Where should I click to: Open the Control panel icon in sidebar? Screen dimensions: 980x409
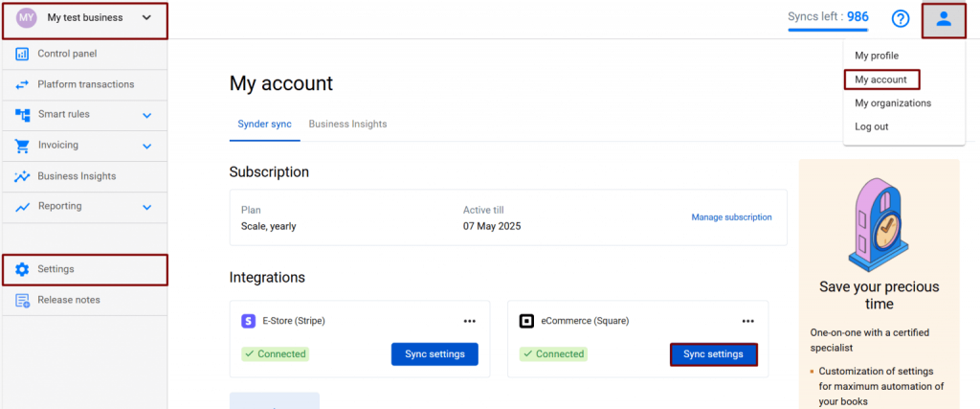(22, 54)
